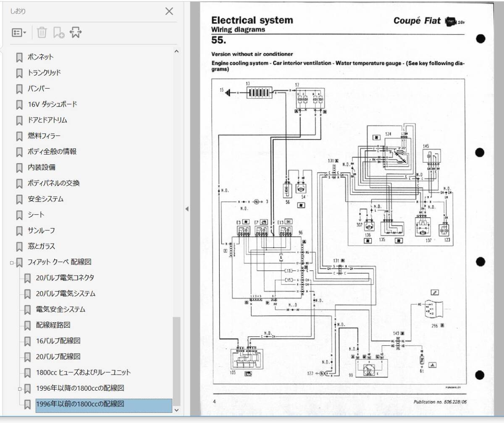Expand the 1996年以降の1800ccの配線図 node

(x=20, y=389)
